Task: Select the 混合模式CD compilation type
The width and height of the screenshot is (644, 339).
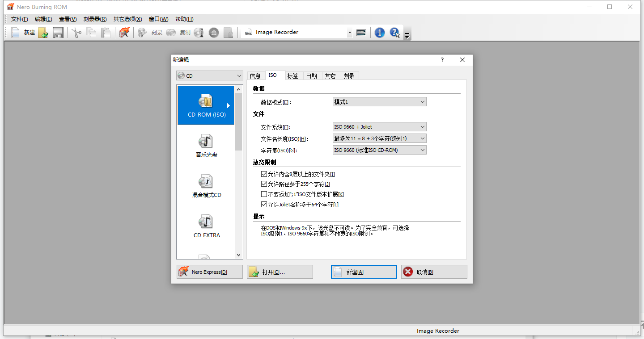Action: pos(206,186)
